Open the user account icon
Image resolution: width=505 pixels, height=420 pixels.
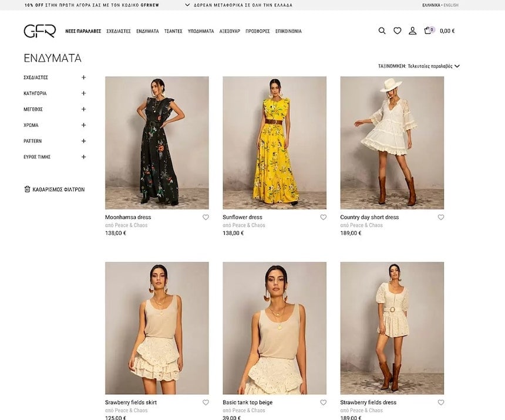[413, 31]
